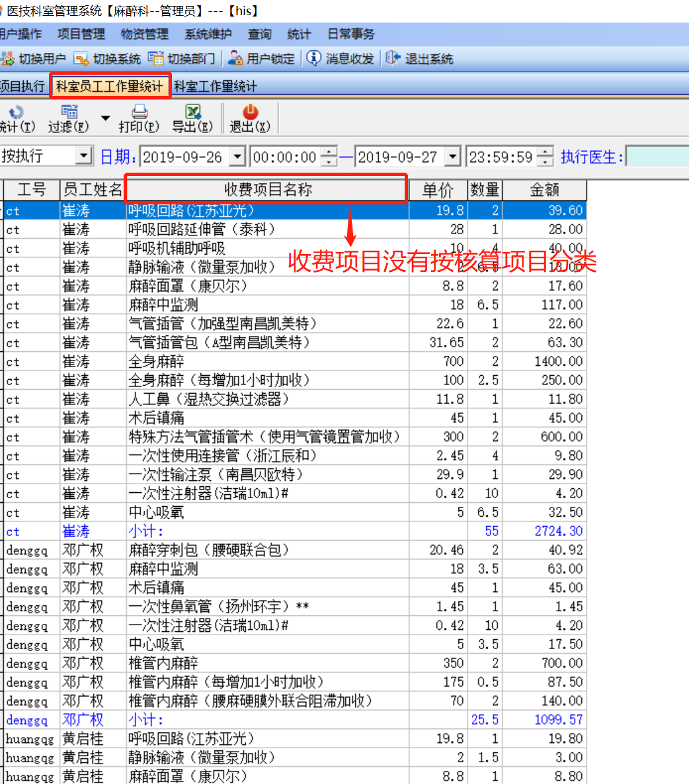Click the 单价 column header
This screenshot has height=784, width=689.
(438, 190)
